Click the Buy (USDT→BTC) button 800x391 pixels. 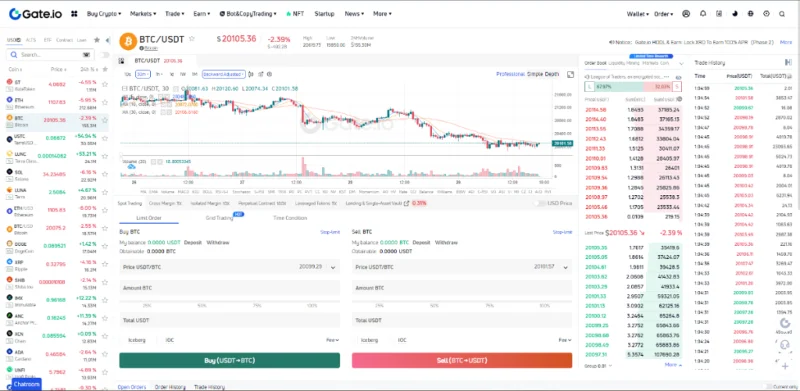pyautogui.click(x=230, y=360)
